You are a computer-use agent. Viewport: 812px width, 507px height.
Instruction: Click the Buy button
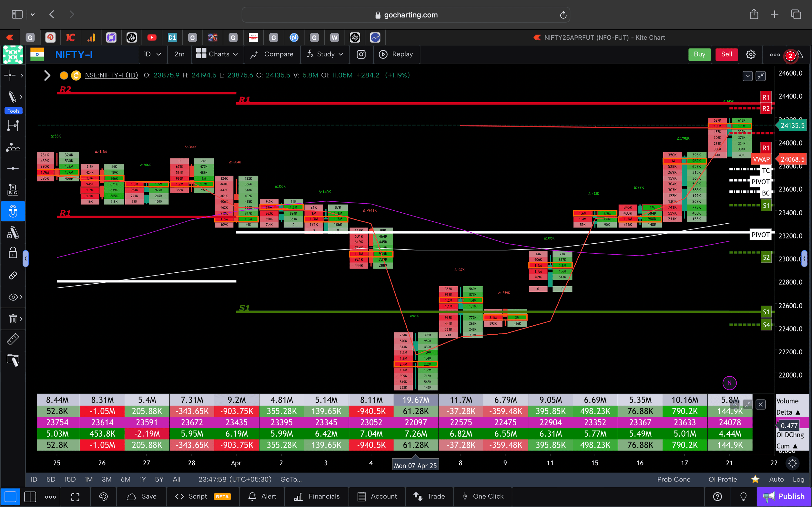pyautogui.click(x=699, y=54)
